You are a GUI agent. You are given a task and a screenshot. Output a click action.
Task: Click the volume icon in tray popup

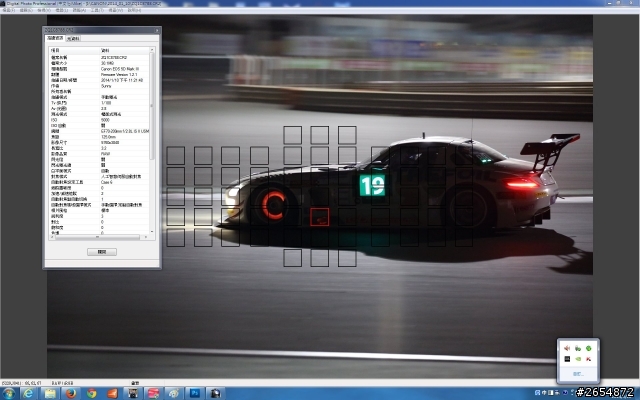(566, 349)
